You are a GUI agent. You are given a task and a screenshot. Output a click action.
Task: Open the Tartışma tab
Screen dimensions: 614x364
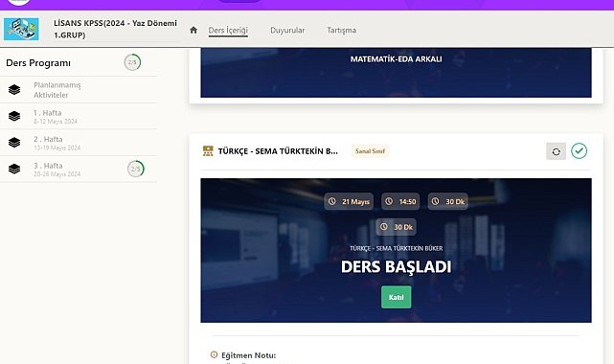[x=341, y=30]
